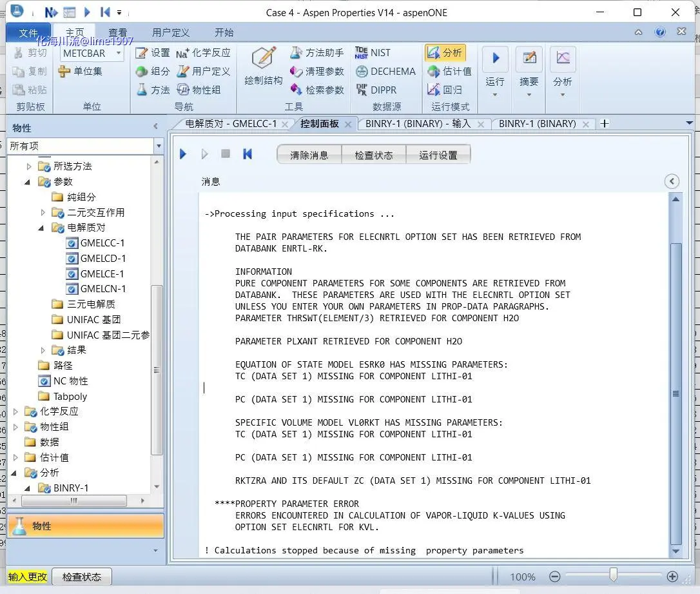
Task: Close the 控制面板 tab
Action: point(348,124)
